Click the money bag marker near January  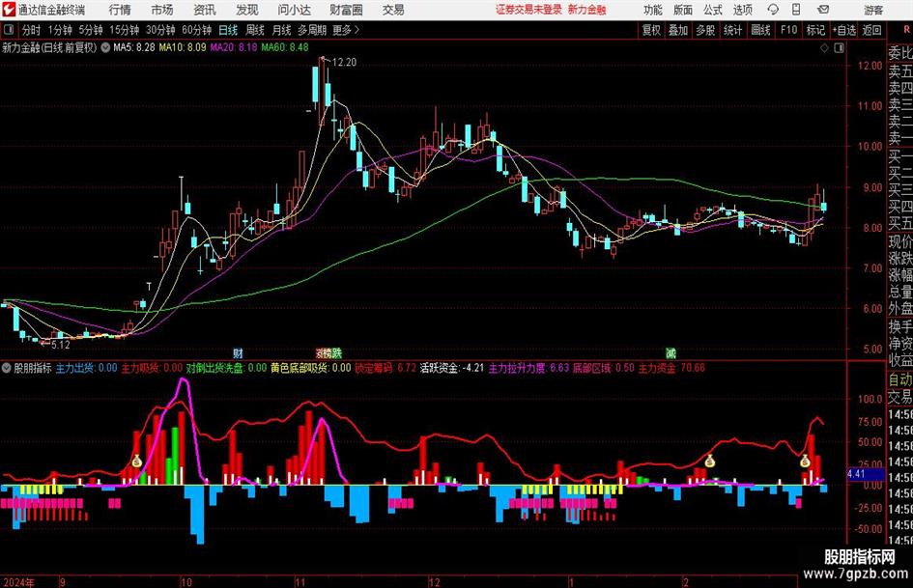pyautogui.click(x=710, y=462)
